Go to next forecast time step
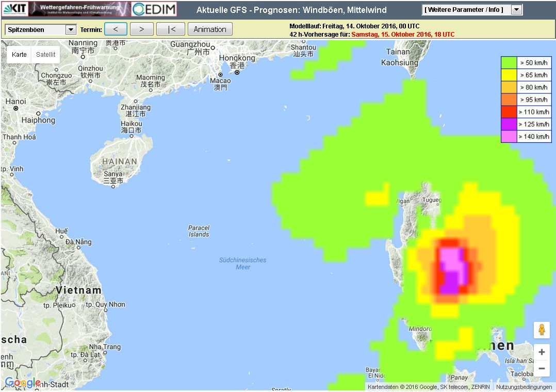Image resolution: width=556 pixels, height=392 pixels. [141, 29]
